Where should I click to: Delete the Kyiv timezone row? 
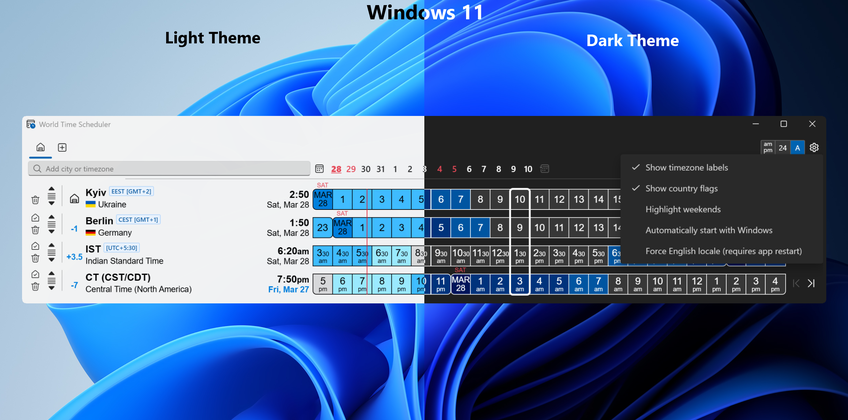click(x=35, y=200)
